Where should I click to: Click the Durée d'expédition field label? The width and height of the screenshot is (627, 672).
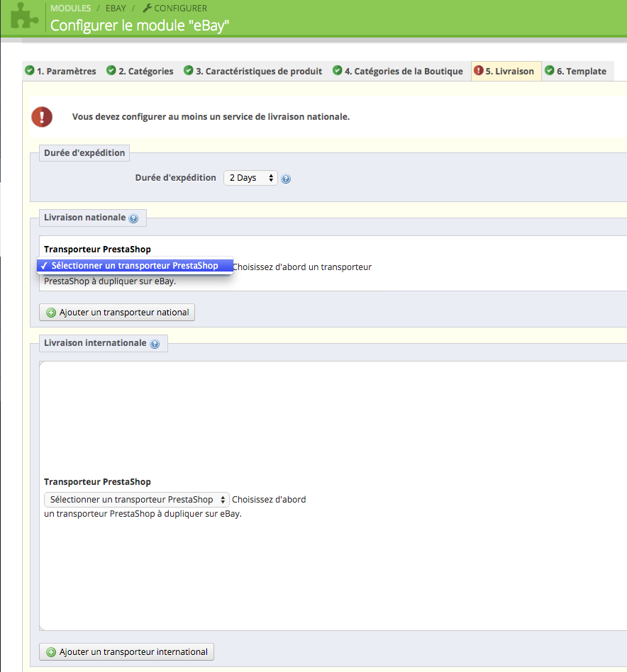tap(176, 178)
